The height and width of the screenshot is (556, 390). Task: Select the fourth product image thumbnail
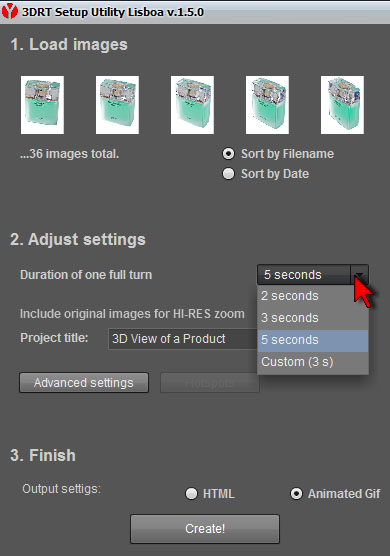267,105
